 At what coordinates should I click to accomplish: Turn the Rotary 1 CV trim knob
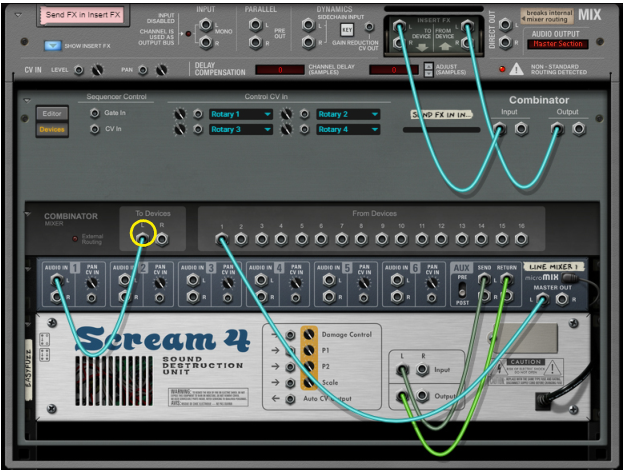click(180, 114)
